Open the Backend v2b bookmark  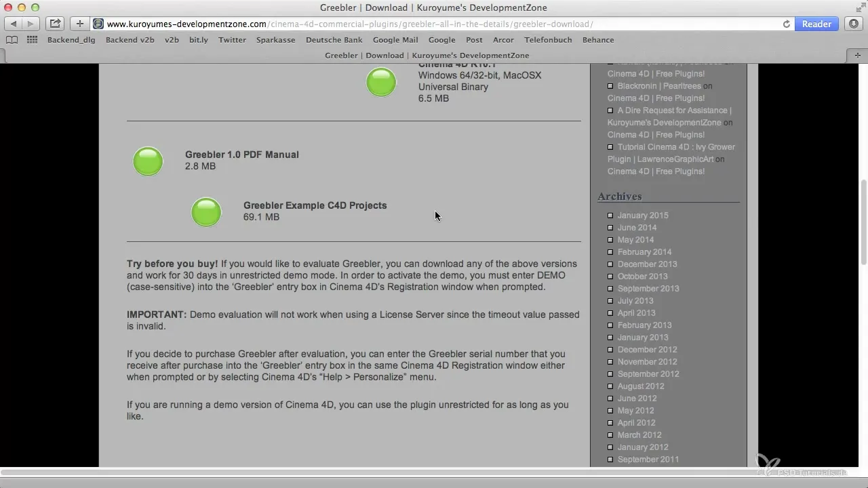tap(130, 40)
